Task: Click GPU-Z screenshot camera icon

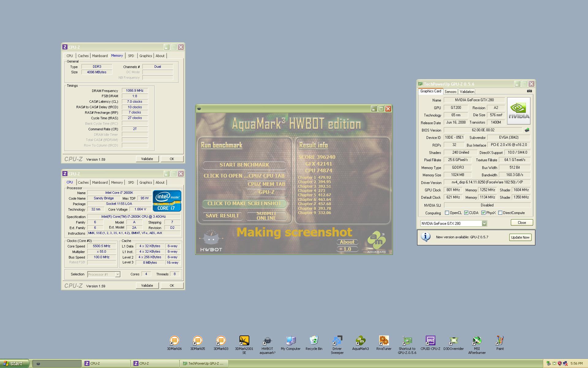Action: pyautogui.click(x=530, y=91)
